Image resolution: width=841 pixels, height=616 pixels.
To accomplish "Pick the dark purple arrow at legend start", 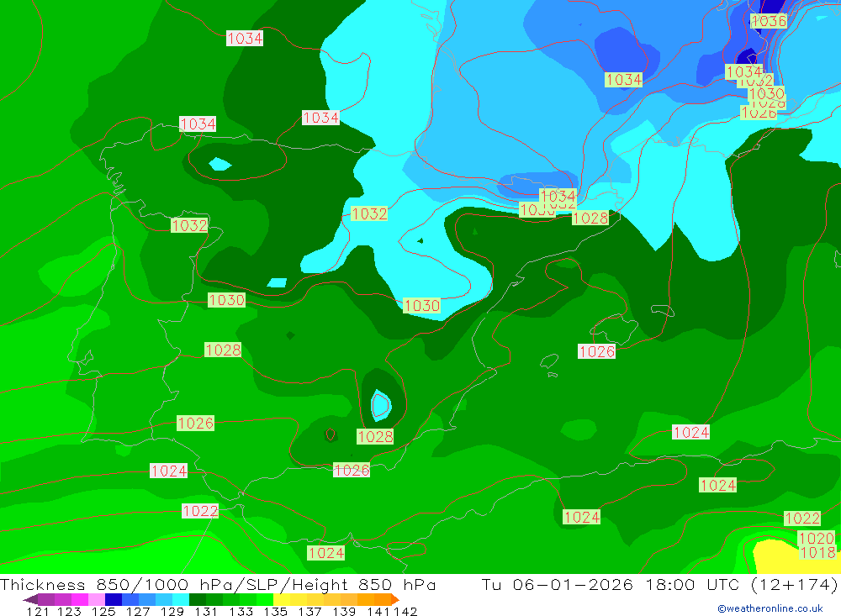I will click(31, 599).
